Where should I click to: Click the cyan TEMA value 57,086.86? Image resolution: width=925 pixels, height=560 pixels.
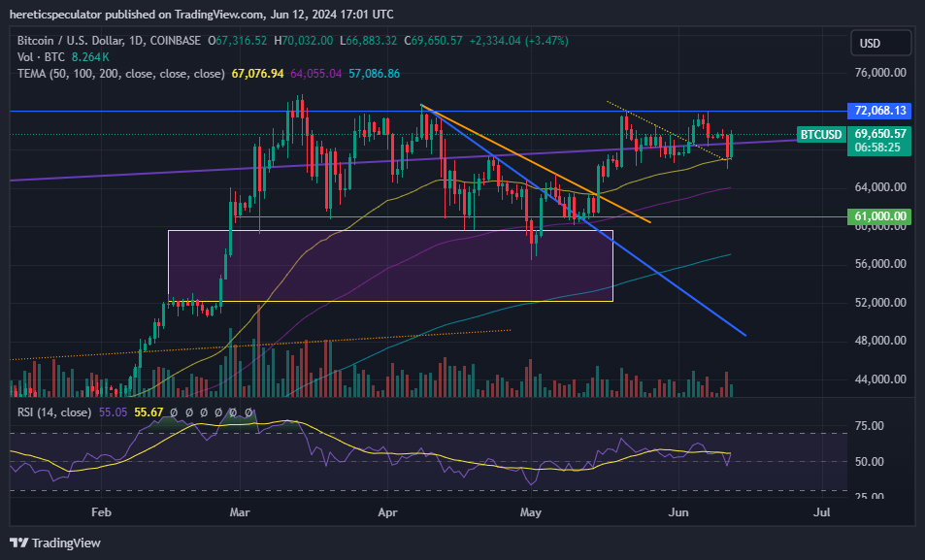(374, 74)
